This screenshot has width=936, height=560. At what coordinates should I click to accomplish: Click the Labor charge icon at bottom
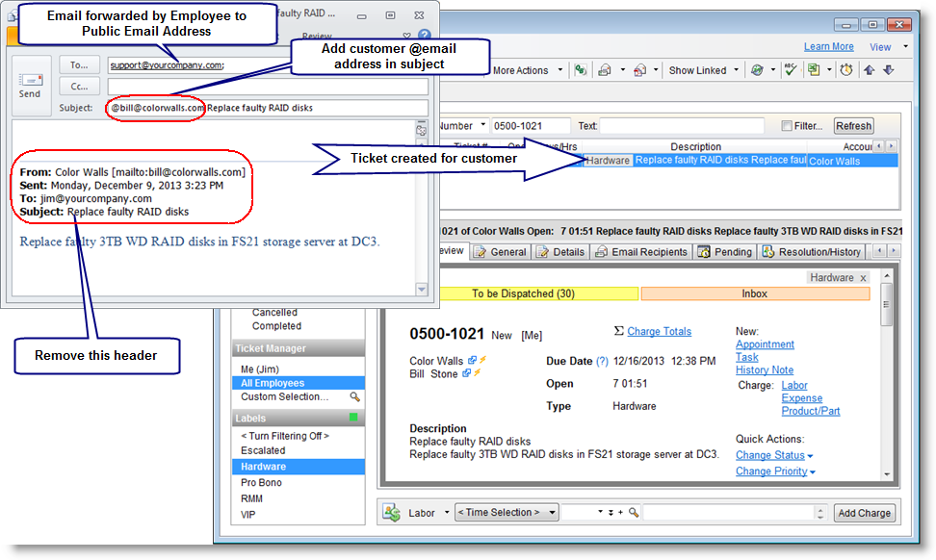pyautogui.click(x=392, y=513)
